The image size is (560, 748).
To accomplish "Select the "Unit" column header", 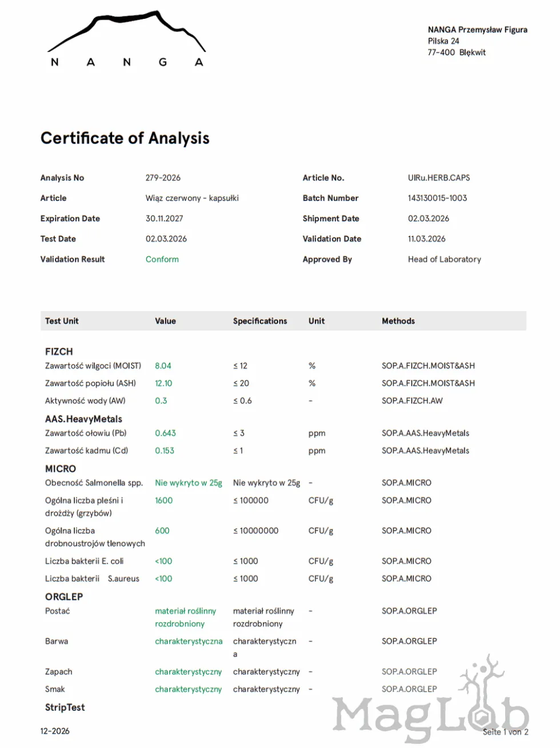I will [x=317, y=321].
